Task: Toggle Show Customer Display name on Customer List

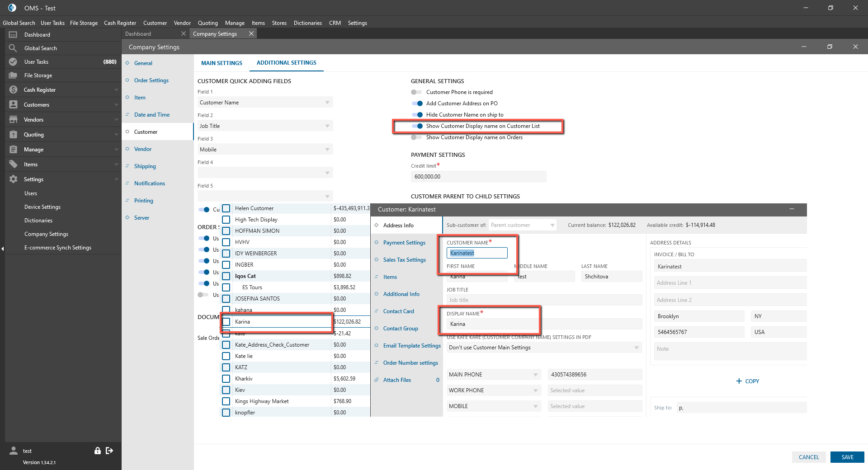Action: pyautogui.click(x=417, y=126)
